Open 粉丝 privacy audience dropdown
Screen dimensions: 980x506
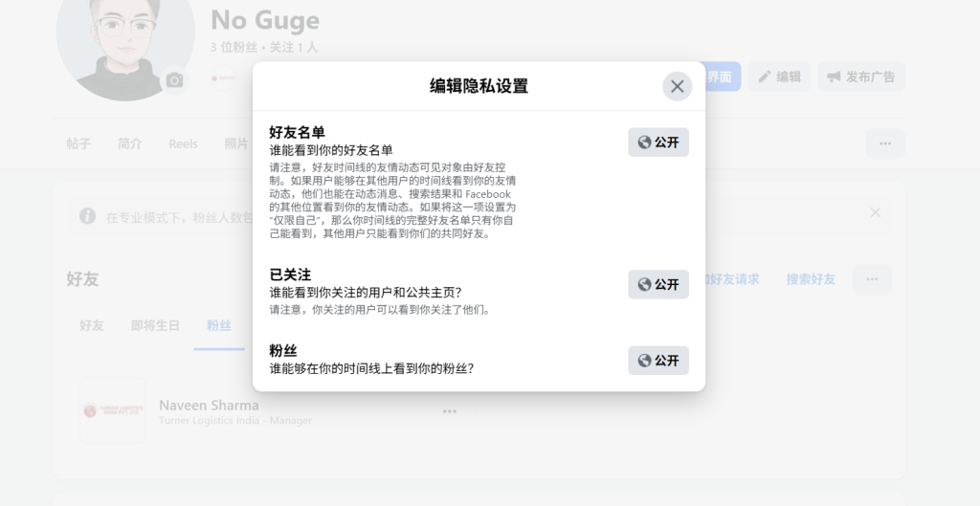click(658, 361)
